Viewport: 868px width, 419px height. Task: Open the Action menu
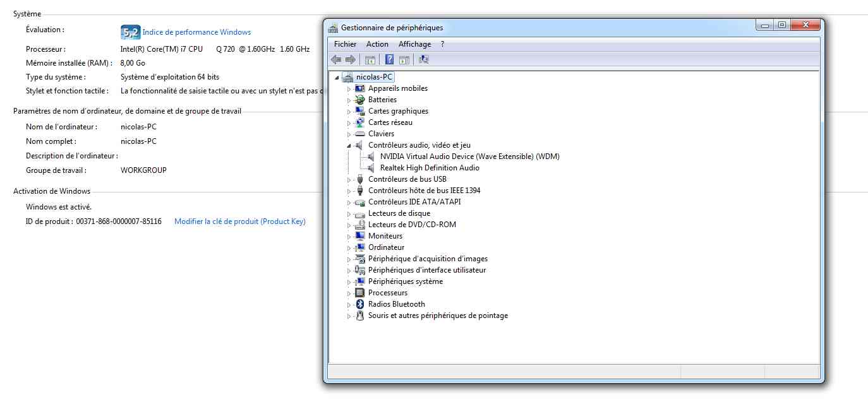[377, 44]
